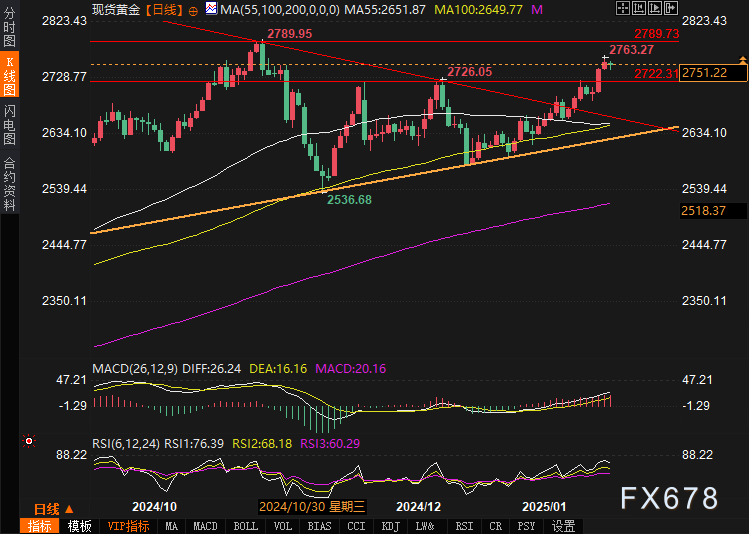Click the plus-circle icon beside 日线
Screen dimensions: 749x534
(x=194, y=8)
